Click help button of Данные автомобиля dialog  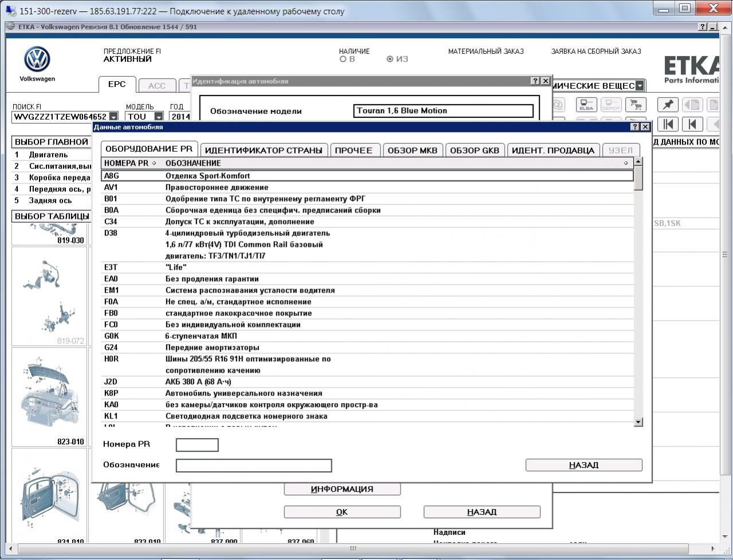(x=635, y=127)
